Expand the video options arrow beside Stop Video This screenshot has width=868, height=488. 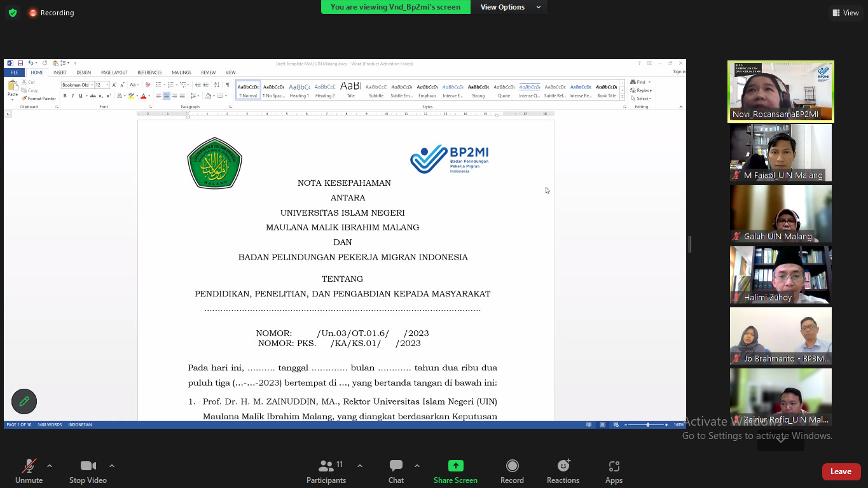coord(112,466)
